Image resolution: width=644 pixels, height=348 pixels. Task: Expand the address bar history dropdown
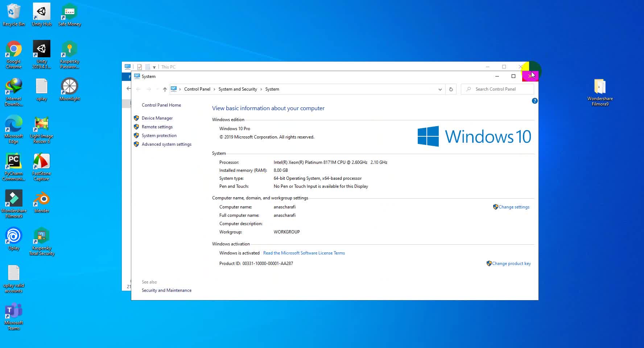pos(440,89)
